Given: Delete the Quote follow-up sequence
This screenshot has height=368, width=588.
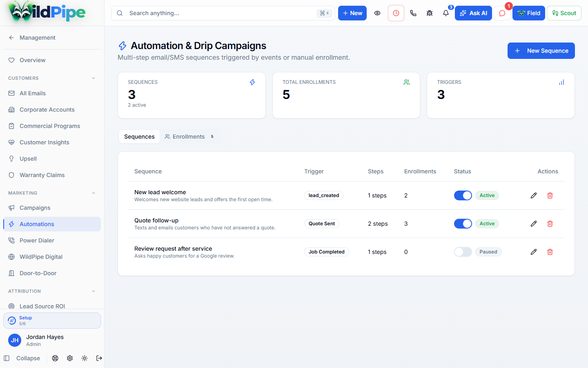Looking at the screenshot, I should point(550,224).
